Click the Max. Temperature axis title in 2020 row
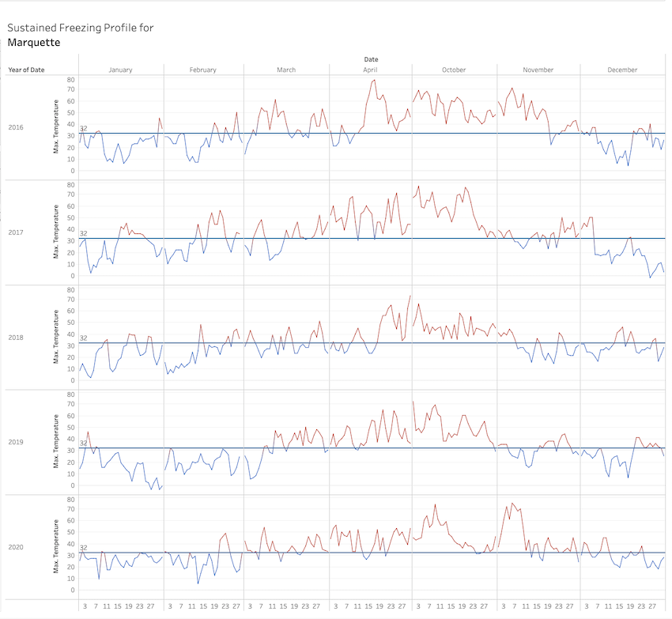The height and width of the screenshot is (619, 672). 55,546
